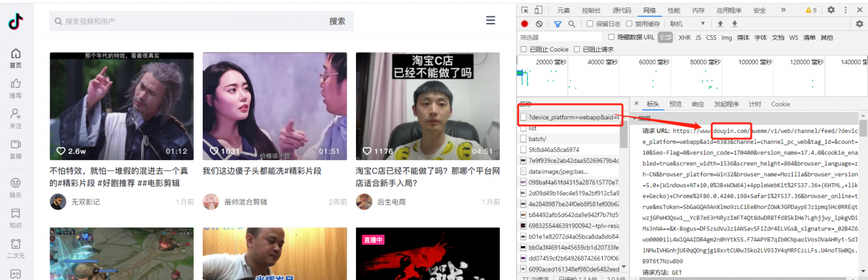This screenshot has height=280, width=868.
Task: Toggle the 已阻止请求 checkbox
Action: [x=577, y=49]
